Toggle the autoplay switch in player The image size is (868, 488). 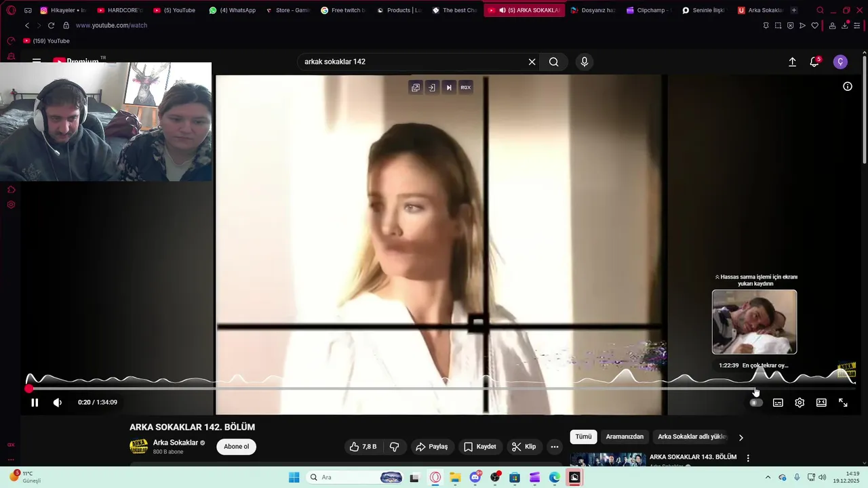click(x=756, y=403)
